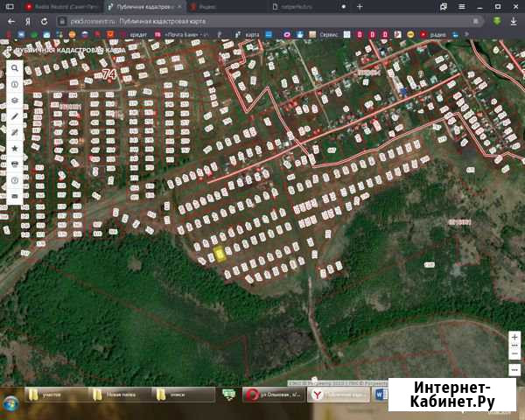Select the distance measurement ruler tool

15,116
